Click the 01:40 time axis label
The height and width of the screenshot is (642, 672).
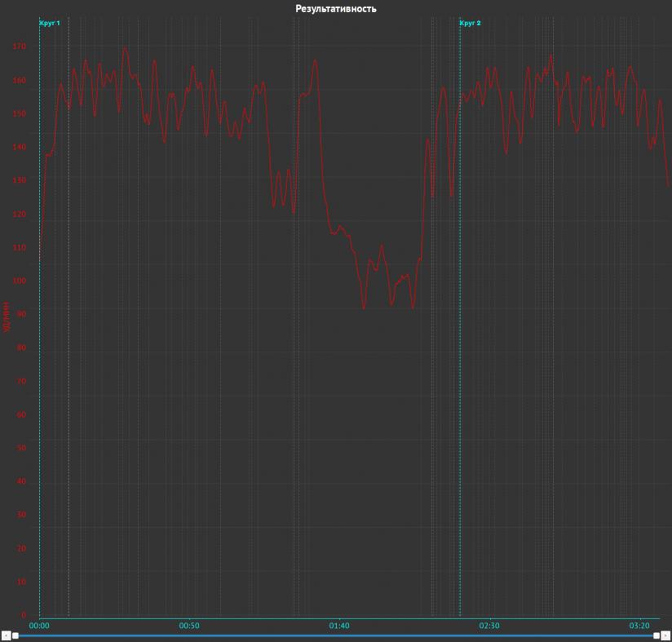339,626
